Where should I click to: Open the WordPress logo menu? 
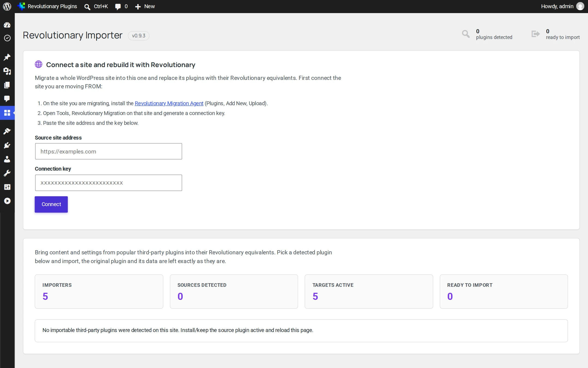(x=7, y=6)
